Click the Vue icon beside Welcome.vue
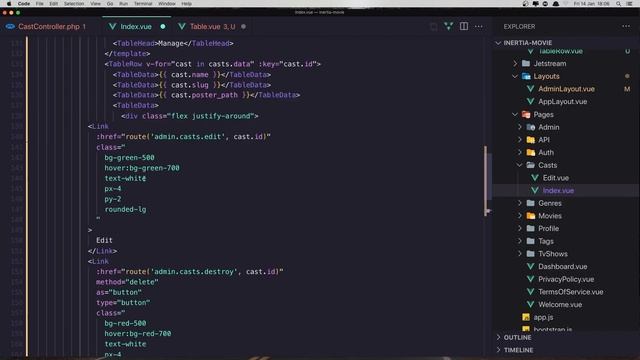 [x=530, y=304]
